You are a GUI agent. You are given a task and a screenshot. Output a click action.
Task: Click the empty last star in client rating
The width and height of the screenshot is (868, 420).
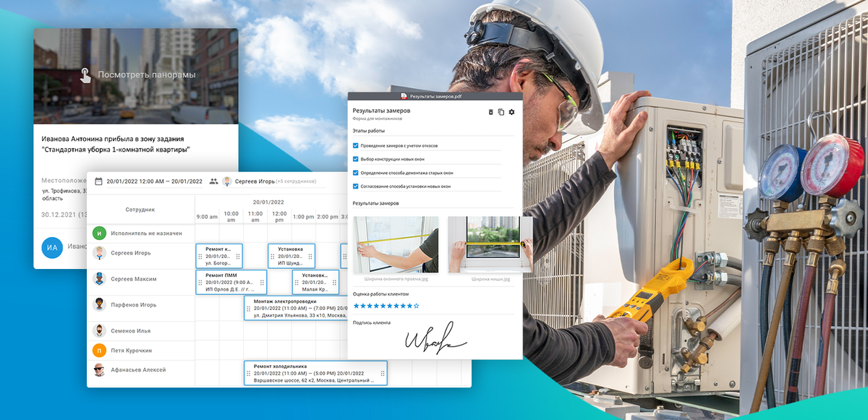tap(416, 306)
